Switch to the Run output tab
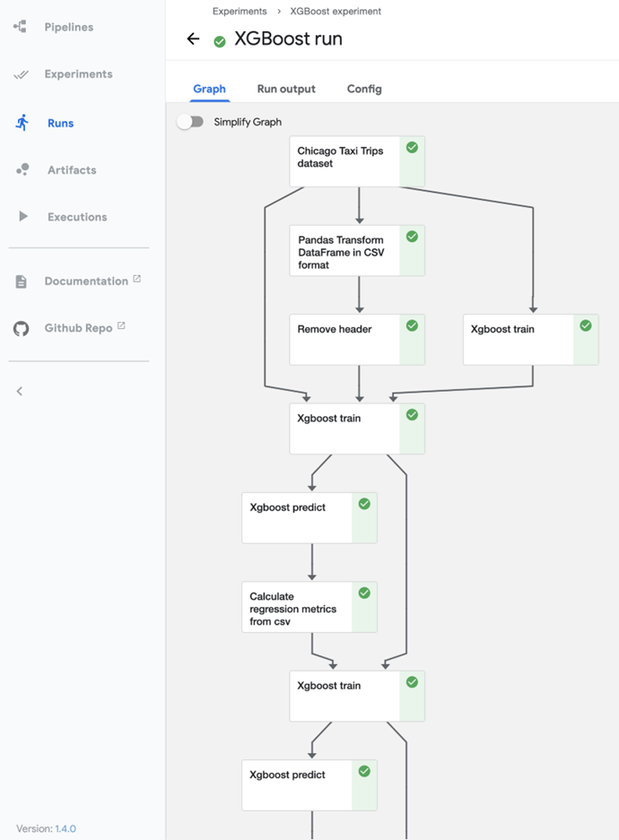This screenshot has height=840, width=619. coord(286,89)
